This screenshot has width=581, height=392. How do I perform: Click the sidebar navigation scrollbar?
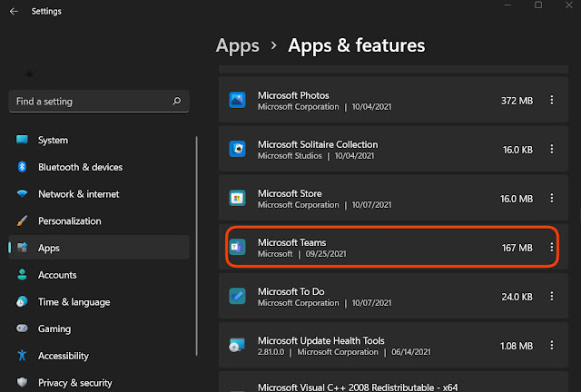[196, 247]
